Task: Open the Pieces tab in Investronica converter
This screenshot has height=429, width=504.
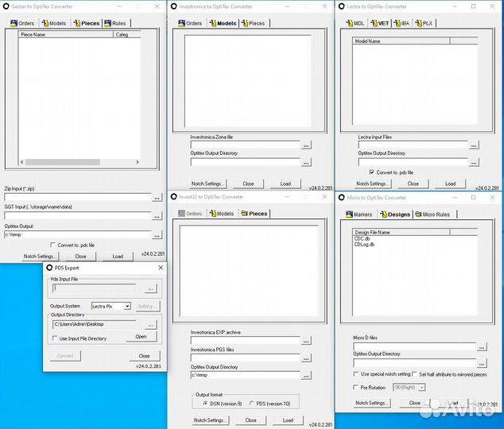Action: pyautogui.click(x=254, y=23)
